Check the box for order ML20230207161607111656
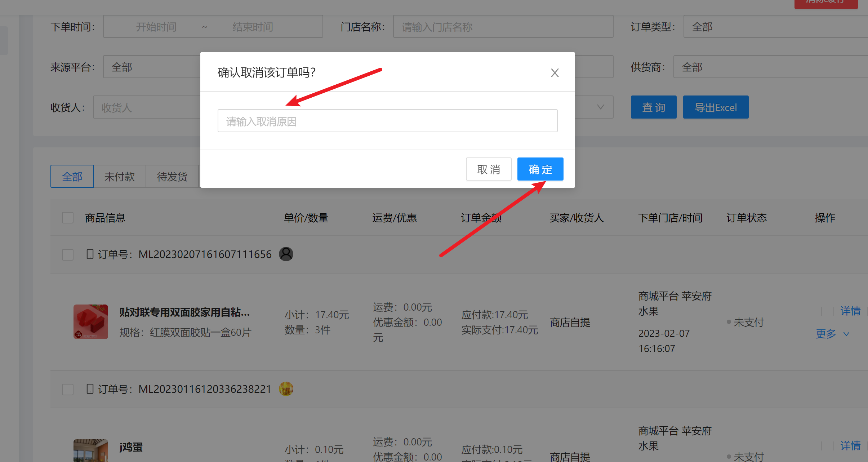The height and width of the screenshot is (462, 868). pos(68,254)
